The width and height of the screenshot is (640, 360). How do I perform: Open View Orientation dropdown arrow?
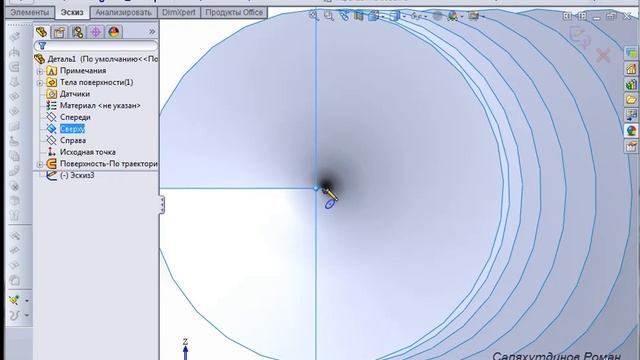[382, 17]
